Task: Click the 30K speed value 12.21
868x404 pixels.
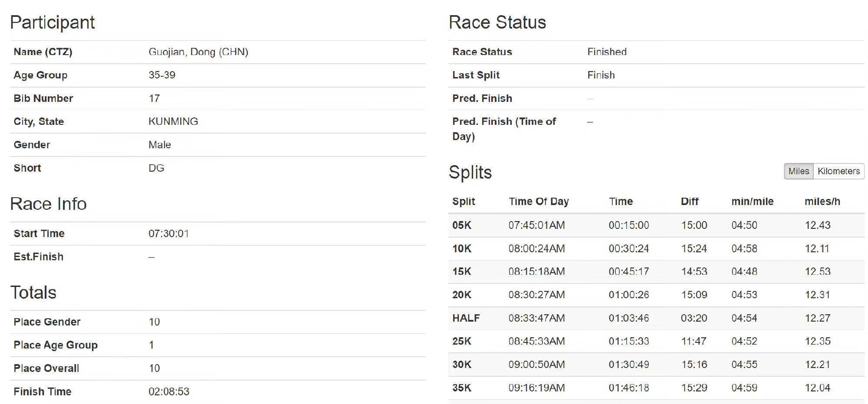Action: (x=817, y=365)
